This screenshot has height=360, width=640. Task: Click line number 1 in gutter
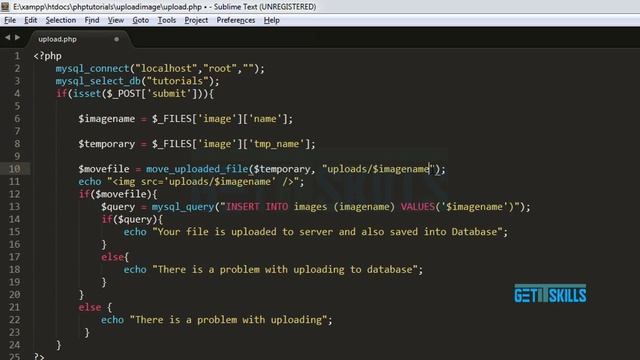(x=17, y=56)
